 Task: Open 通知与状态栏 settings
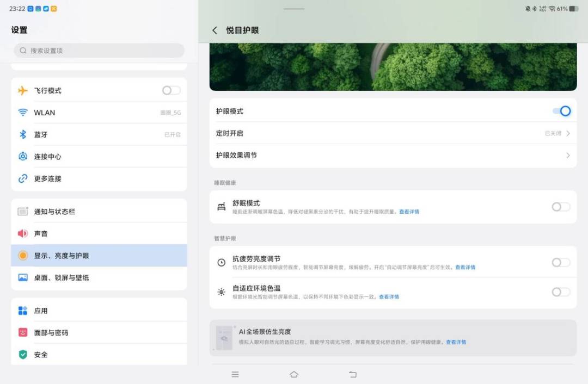click(x=99, y=211)
